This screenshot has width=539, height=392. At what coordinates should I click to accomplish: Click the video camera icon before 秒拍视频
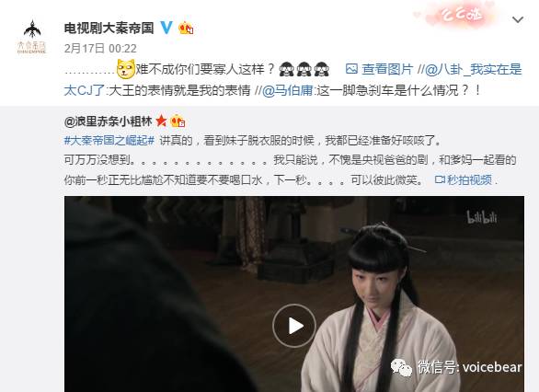point(440,179)
